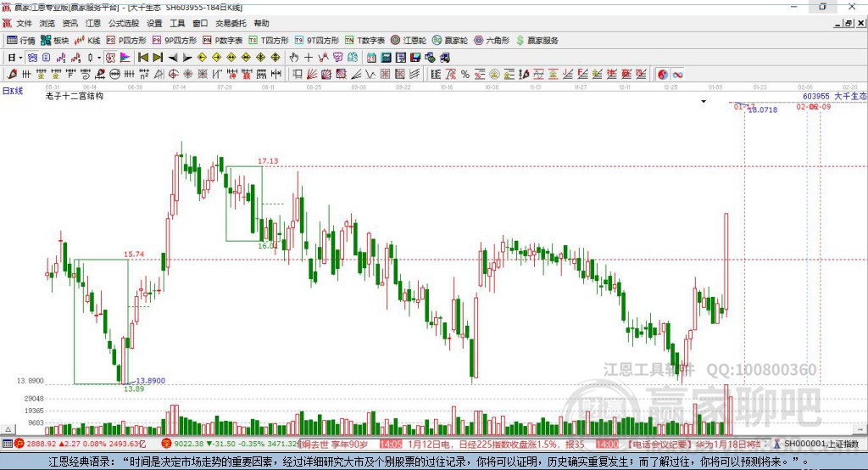Click the floppy-disk save icon

coord(415,58)
